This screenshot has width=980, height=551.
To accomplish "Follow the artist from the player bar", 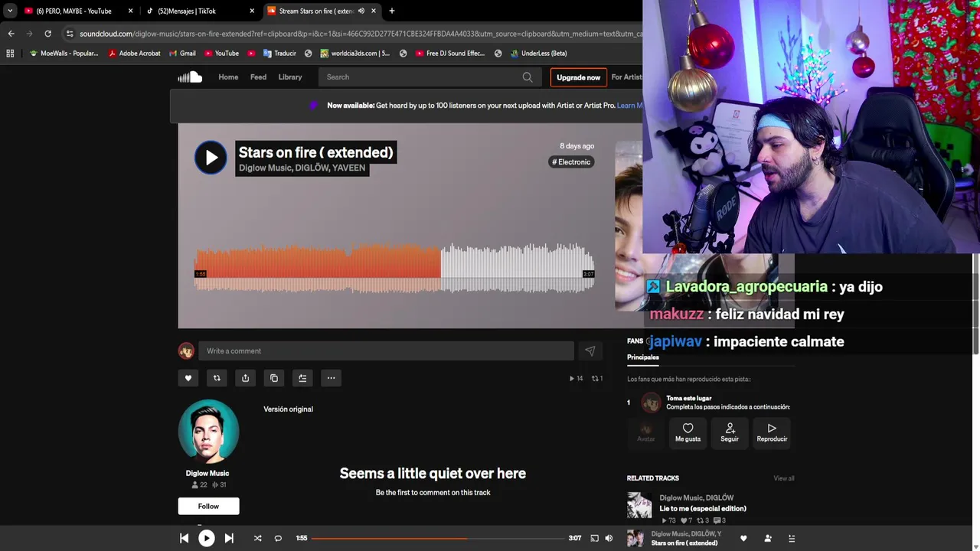I will pos(768,538).
